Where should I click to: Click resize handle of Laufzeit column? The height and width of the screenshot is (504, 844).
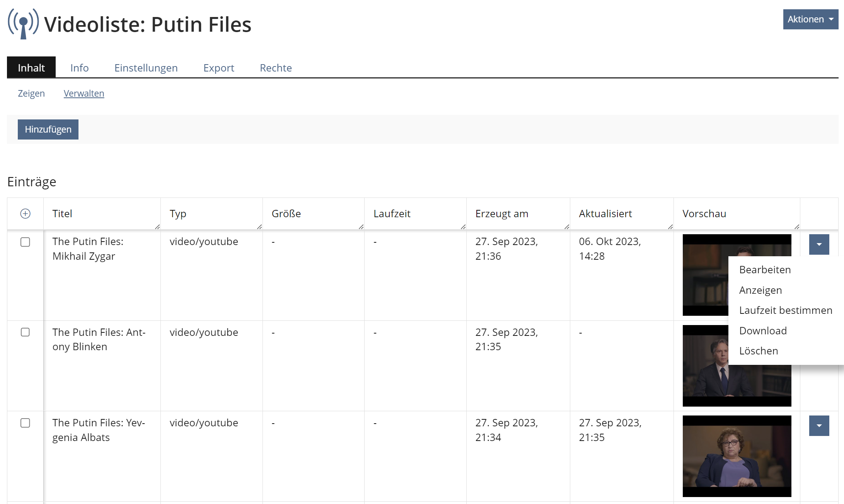pyautogui.click(x=463, y=227)
